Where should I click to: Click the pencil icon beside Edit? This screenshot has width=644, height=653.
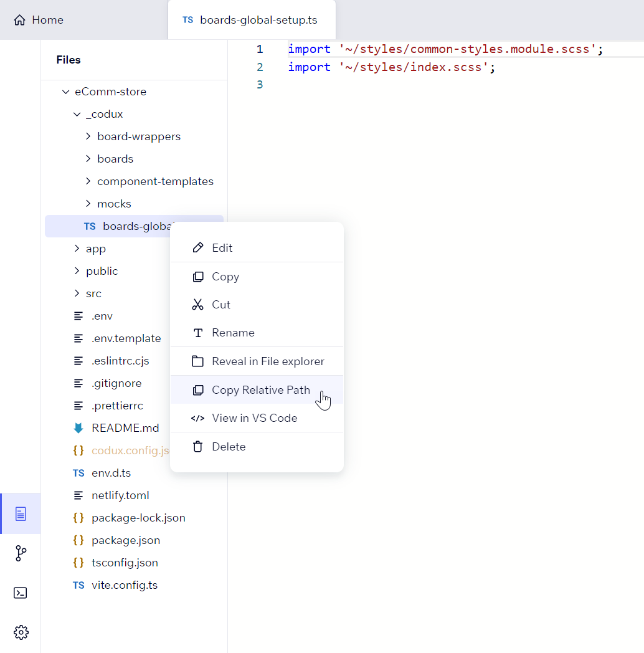coord(197,248)
